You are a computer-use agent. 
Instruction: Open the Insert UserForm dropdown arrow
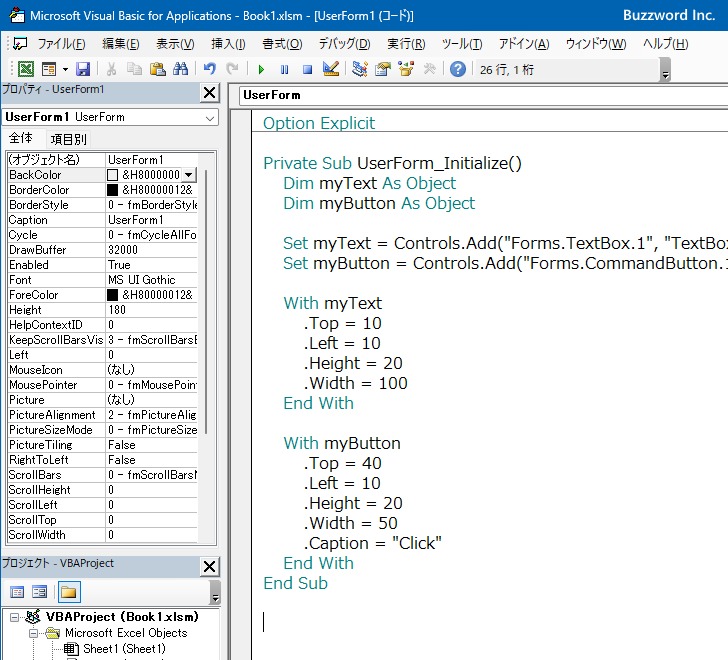[x=65, y=70]
